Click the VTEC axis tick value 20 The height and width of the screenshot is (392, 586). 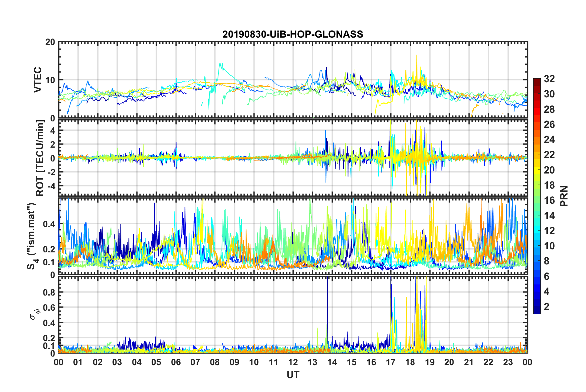[50, 42]
